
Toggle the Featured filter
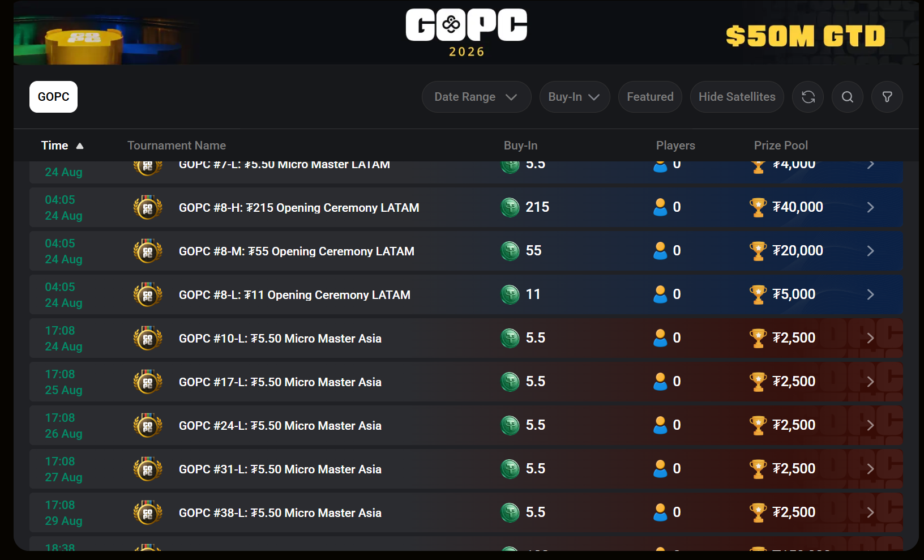[x=650, y=97]
